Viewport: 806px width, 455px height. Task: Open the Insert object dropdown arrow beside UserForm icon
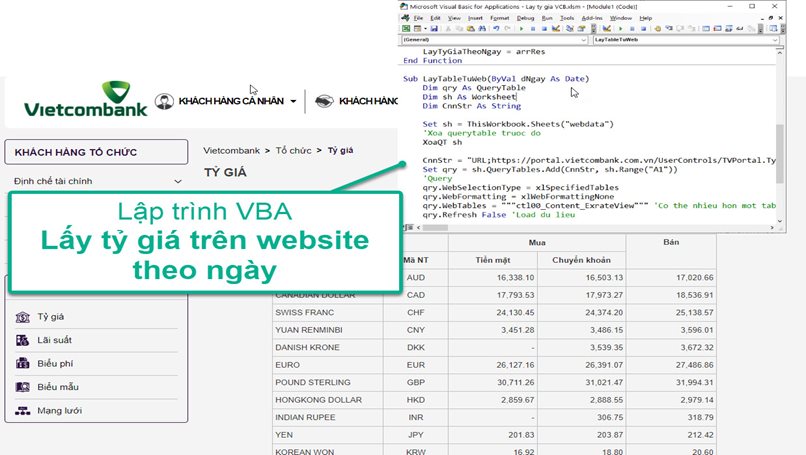pos(426,28)
